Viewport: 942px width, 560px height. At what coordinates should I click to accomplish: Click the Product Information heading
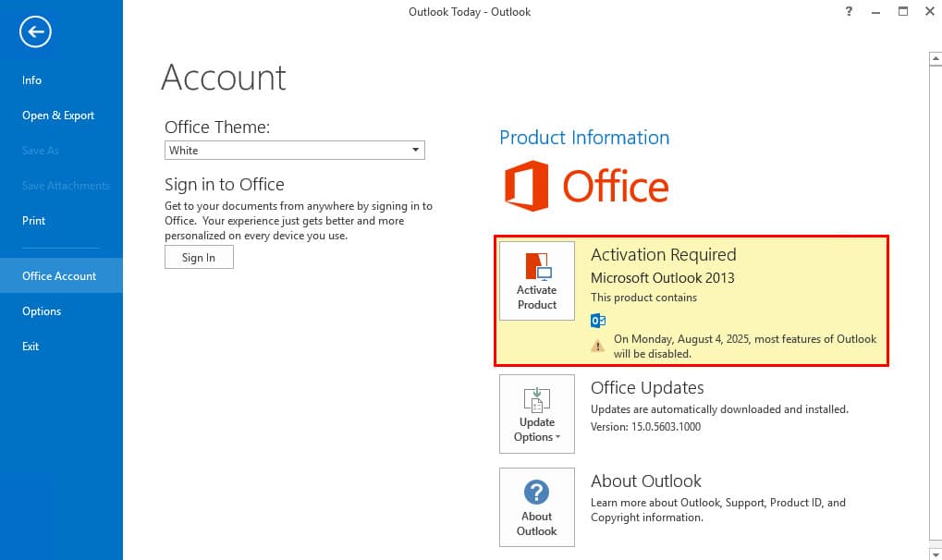[584, 138]
